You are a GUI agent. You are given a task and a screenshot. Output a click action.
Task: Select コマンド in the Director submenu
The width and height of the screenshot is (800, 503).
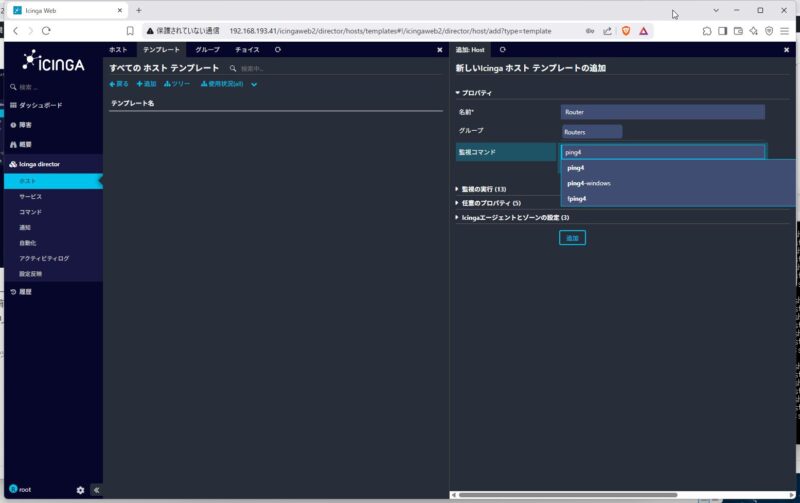pos(31,212)
